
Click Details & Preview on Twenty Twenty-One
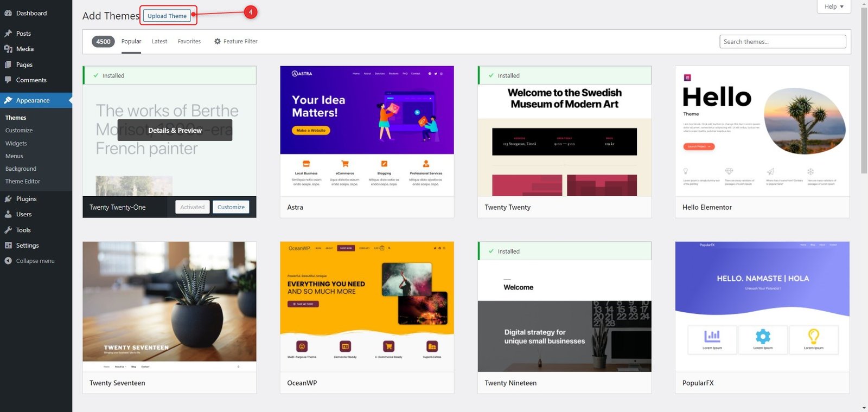pos(175,130)
